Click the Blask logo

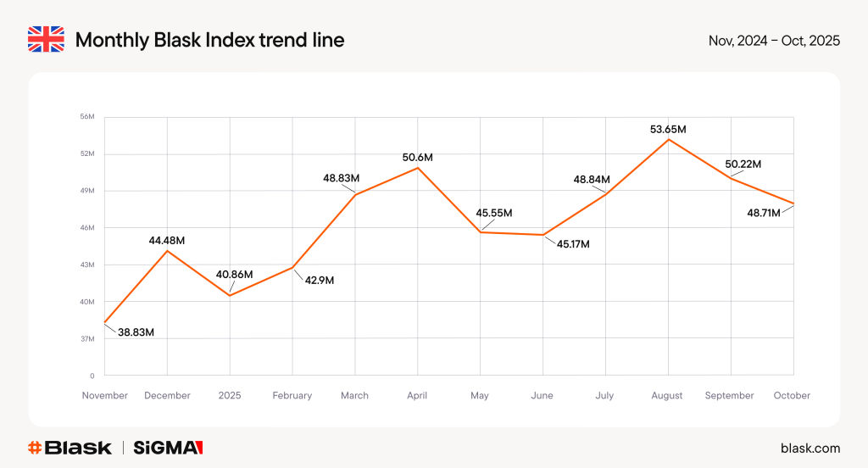coord(70,448)
